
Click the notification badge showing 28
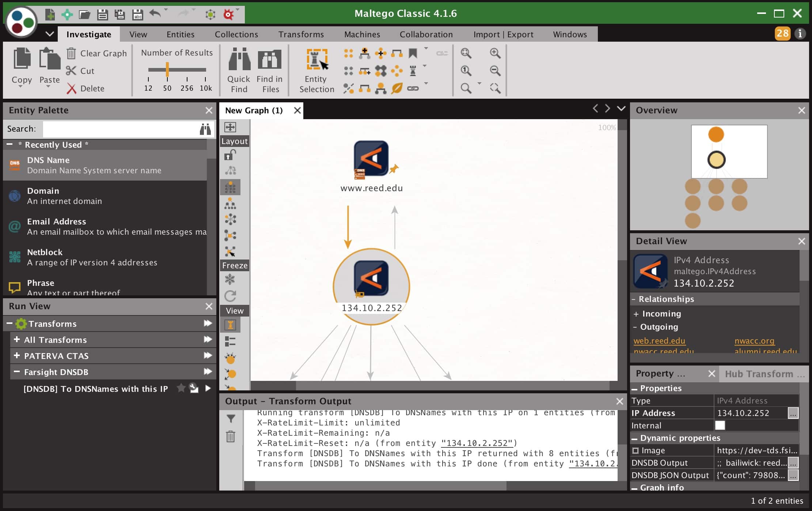782,34
